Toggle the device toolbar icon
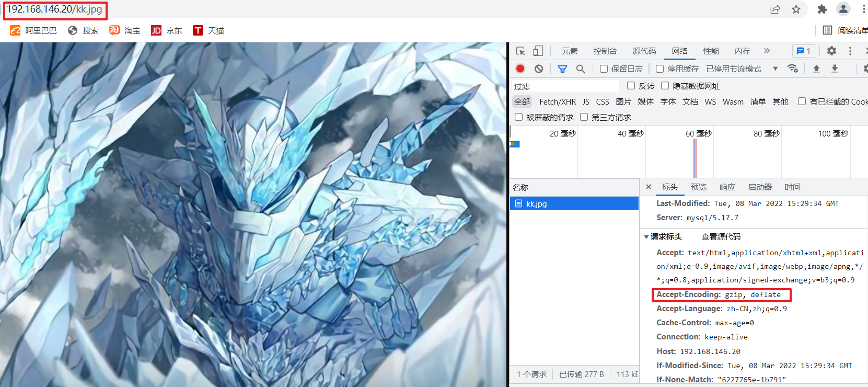 click(538, 51)
